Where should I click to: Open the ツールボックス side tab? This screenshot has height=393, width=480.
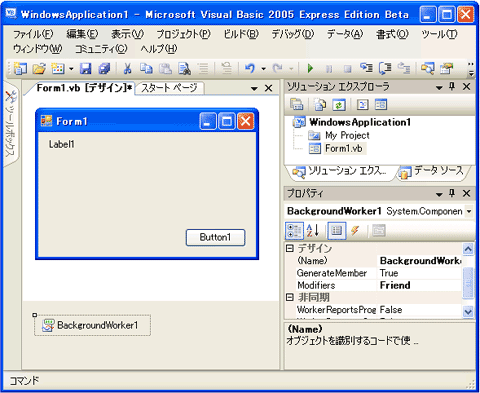coord(11,123)
